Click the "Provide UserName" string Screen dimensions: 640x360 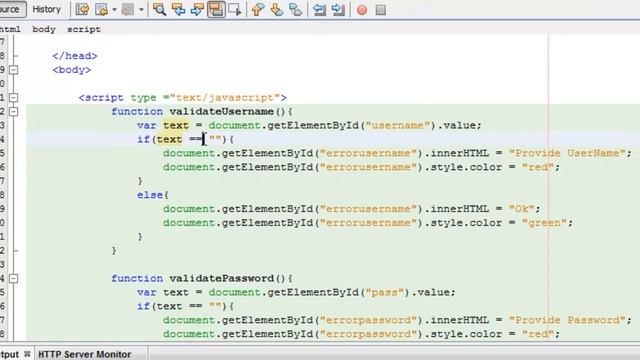pos(567,153)
